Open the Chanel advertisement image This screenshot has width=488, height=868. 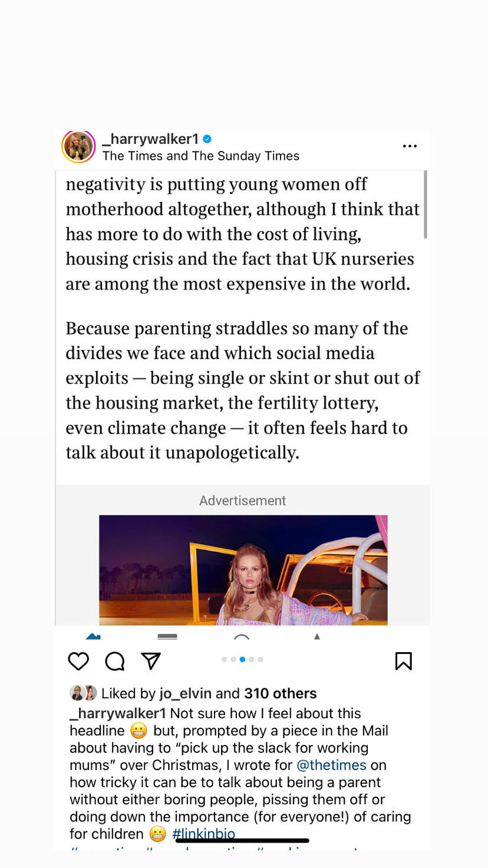click(x=243, y=570)
